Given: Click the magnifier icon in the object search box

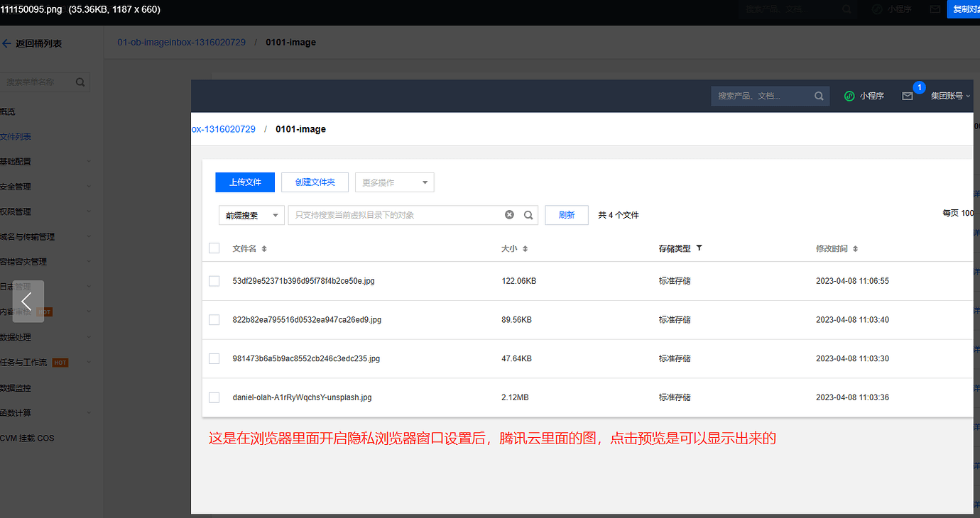Looking at the screenshot, I should (528, 215).
